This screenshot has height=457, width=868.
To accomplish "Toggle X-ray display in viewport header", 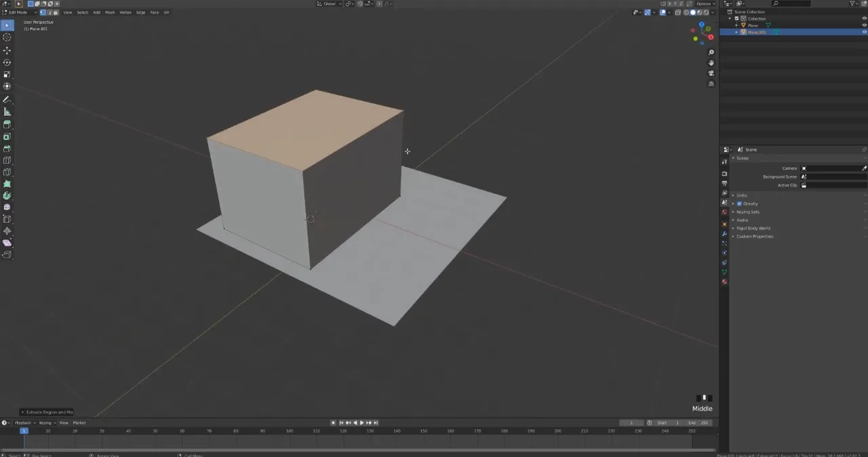I will click(677, 12).
